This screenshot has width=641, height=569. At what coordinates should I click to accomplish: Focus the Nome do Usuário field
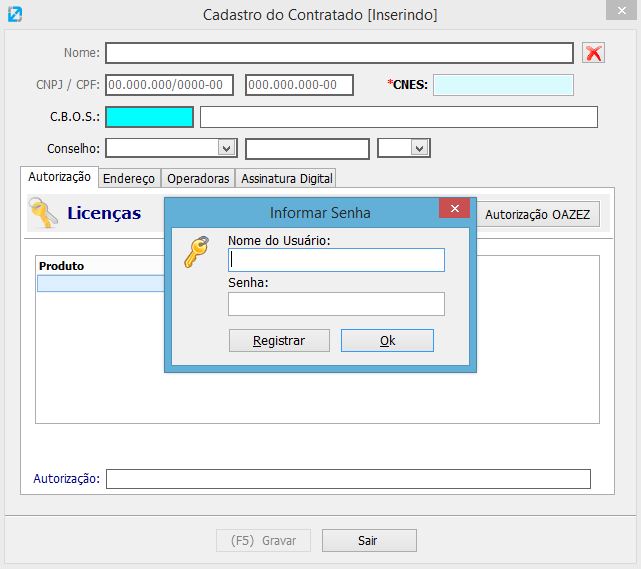pos(336,260)
